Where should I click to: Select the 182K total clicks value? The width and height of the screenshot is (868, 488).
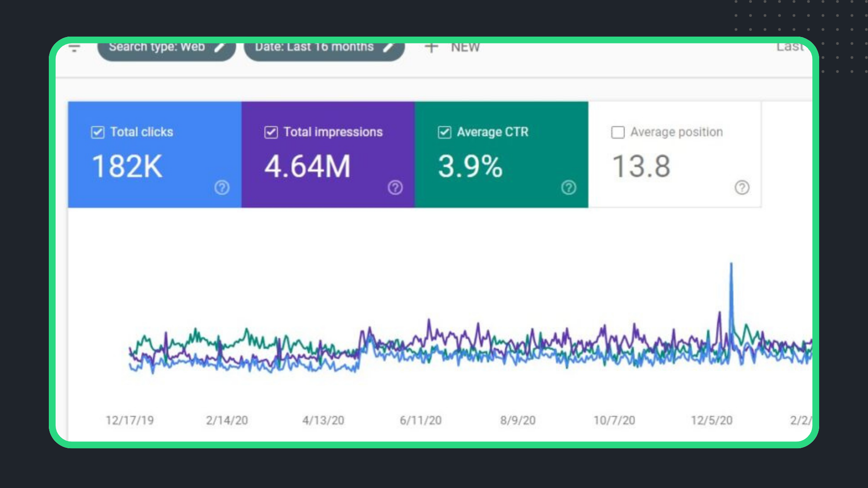127,167
